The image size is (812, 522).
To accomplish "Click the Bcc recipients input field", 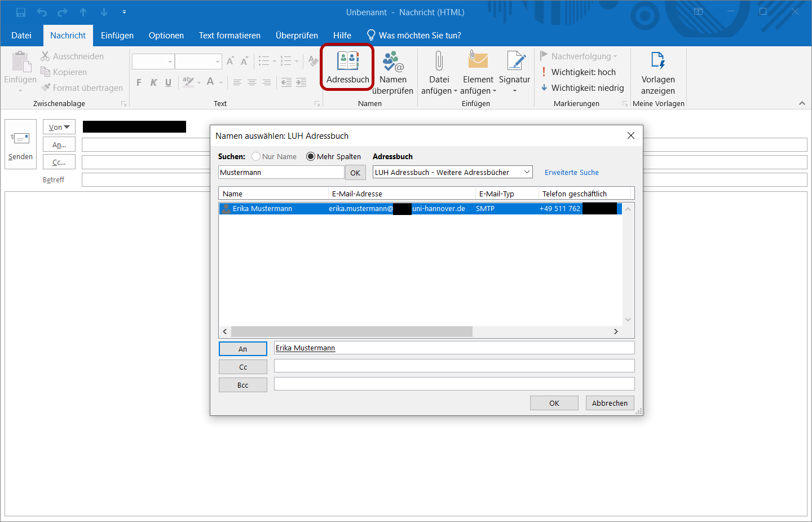I will 454,384.
